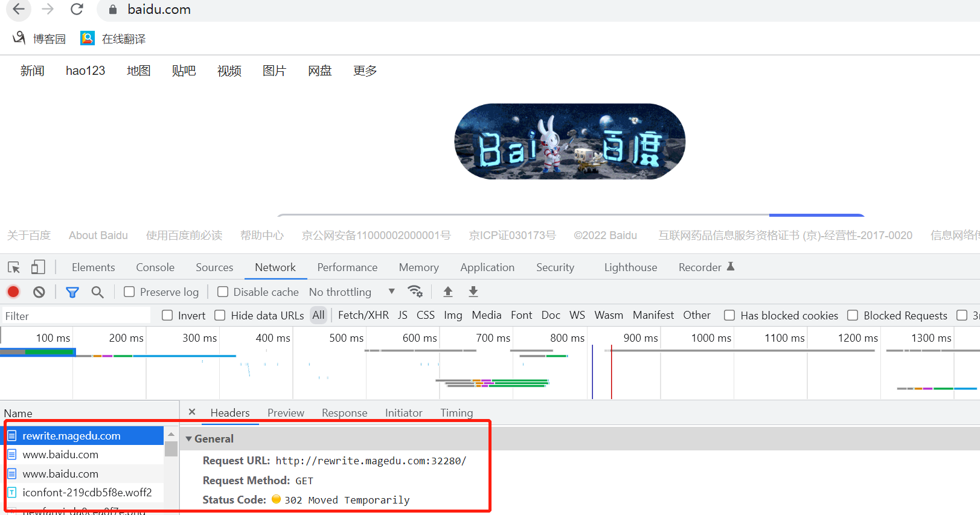Click the Baidu logo doodle
Image resolution: width=980 pixels, height=515 pixels.
[x=570, y=141]
